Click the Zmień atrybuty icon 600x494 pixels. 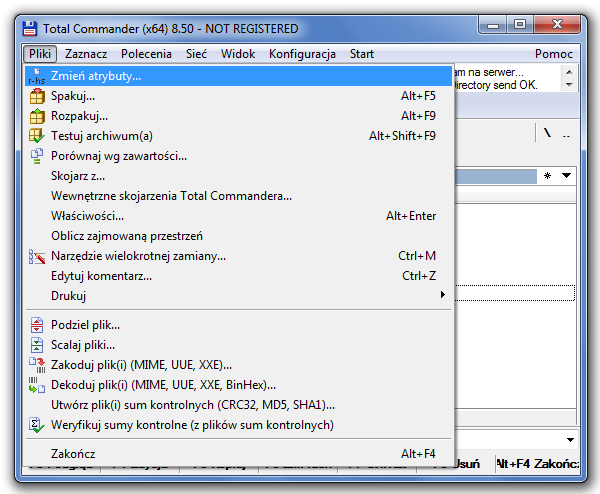pos(37,76)
